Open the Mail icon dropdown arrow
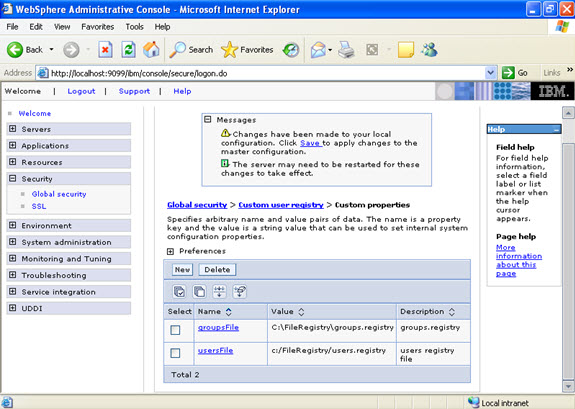Screen dimensions: 575x409 pos(330,50)
